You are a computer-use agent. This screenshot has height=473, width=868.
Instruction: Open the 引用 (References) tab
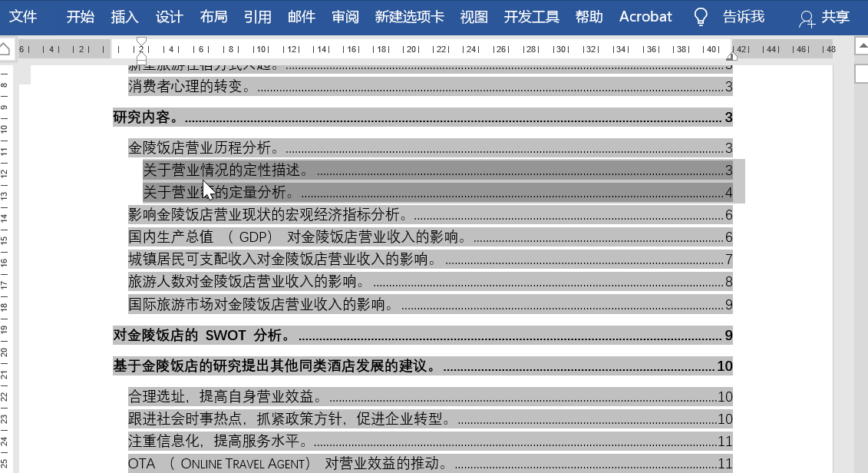tap(257, 17)
